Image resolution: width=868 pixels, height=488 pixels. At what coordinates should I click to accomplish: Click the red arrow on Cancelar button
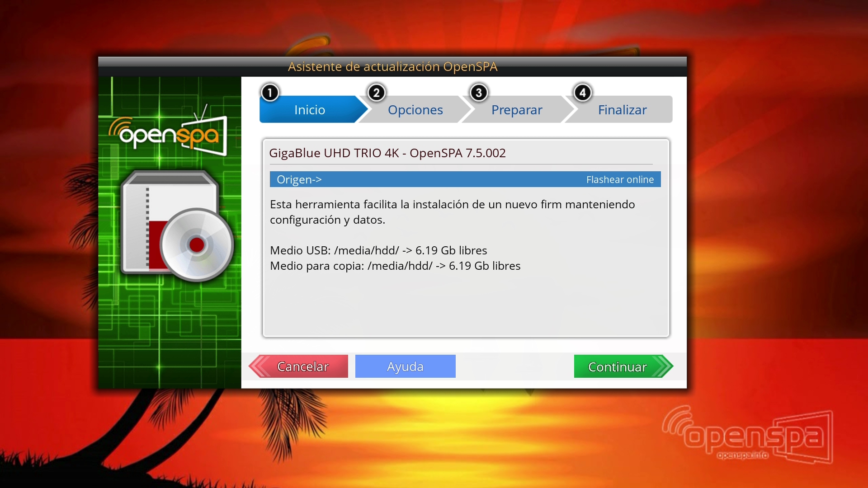pyautogui.click(x=259, y=366)
